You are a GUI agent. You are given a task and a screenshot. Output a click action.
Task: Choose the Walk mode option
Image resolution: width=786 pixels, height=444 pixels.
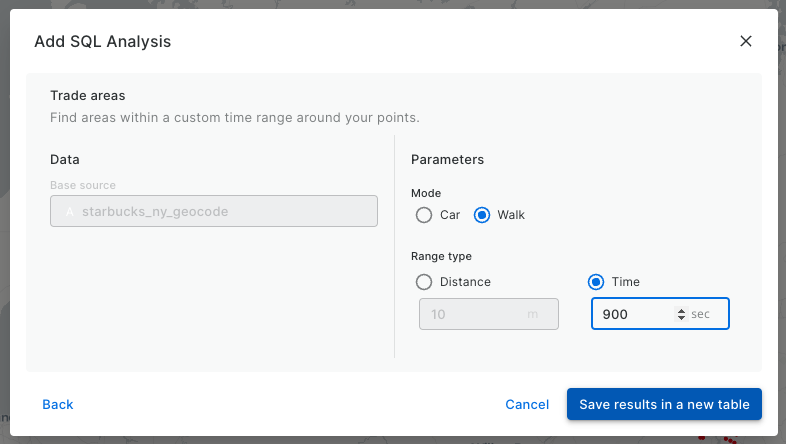482,215
